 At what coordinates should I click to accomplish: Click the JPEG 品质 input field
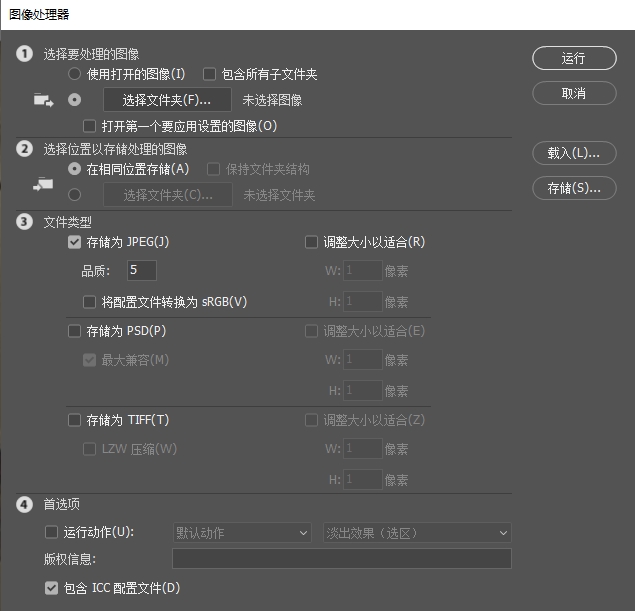141,270
